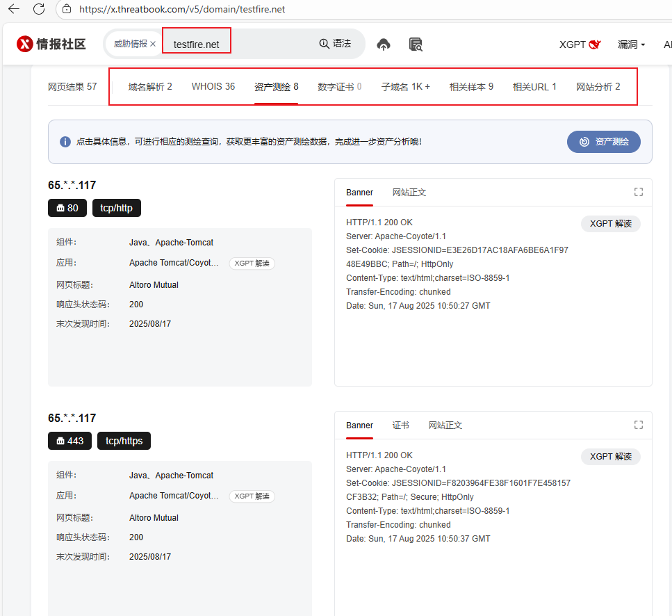Open the WHOIS 36 tab
Screen dimensions: 672x616
tap(213, 87)
